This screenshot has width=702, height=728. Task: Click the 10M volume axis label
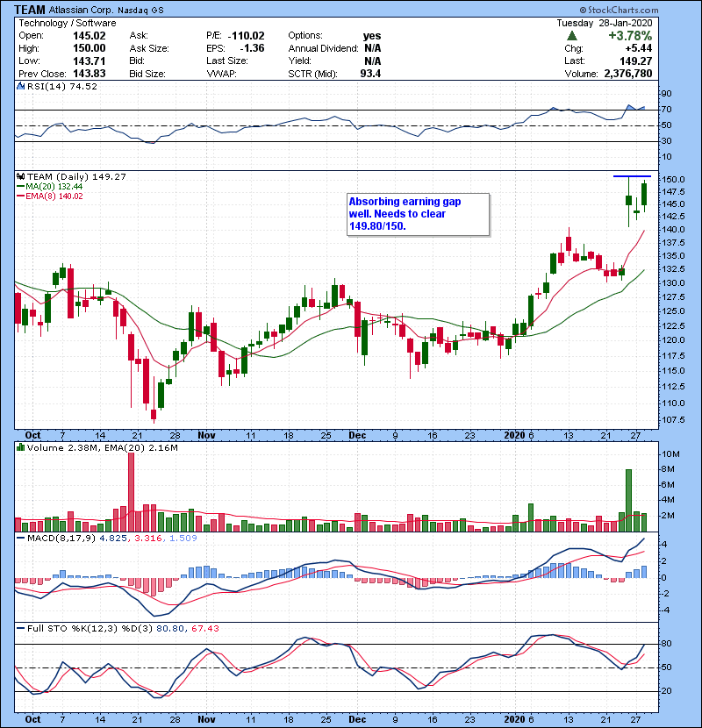click(670, 454)
